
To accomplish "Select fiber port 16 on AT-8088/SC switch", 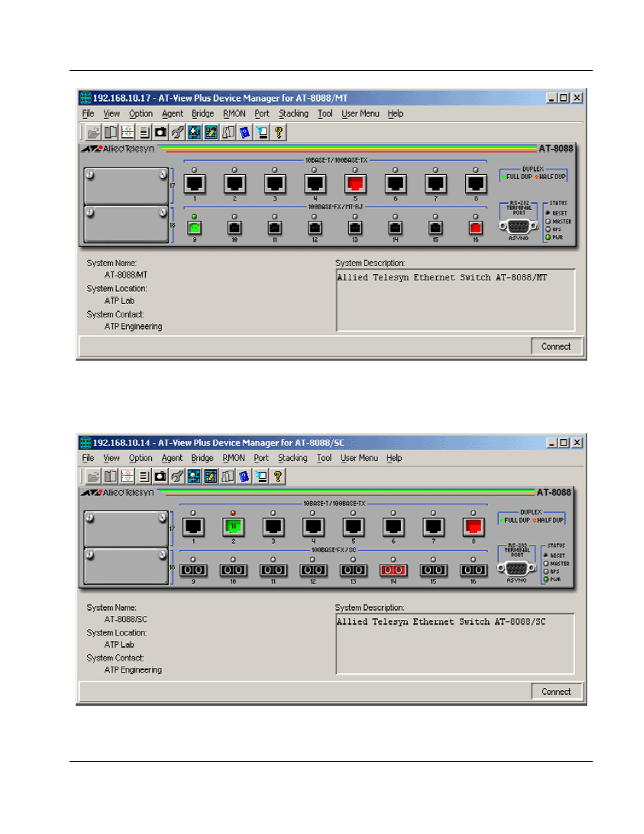I will coord(473,571).
